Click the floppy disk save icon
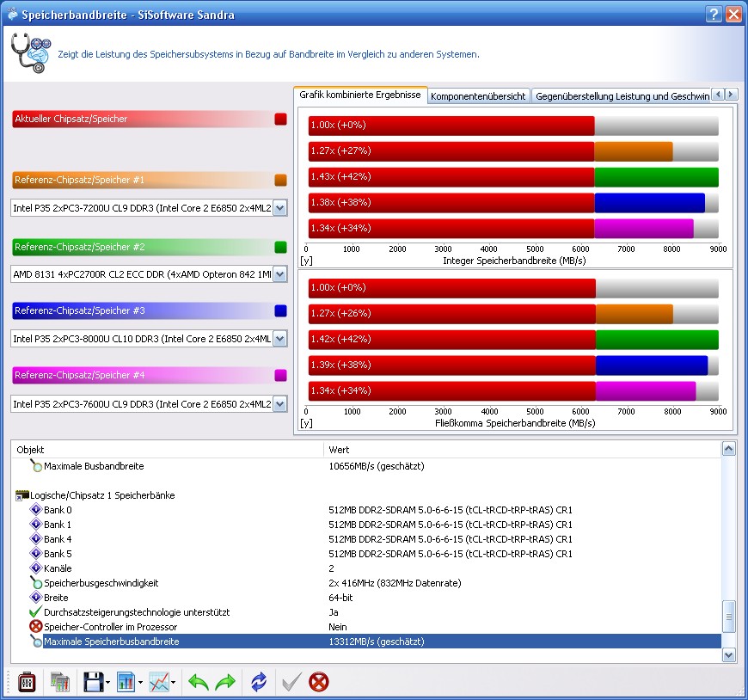Viewport: 748px width, 700px height. tap(93, 682)
